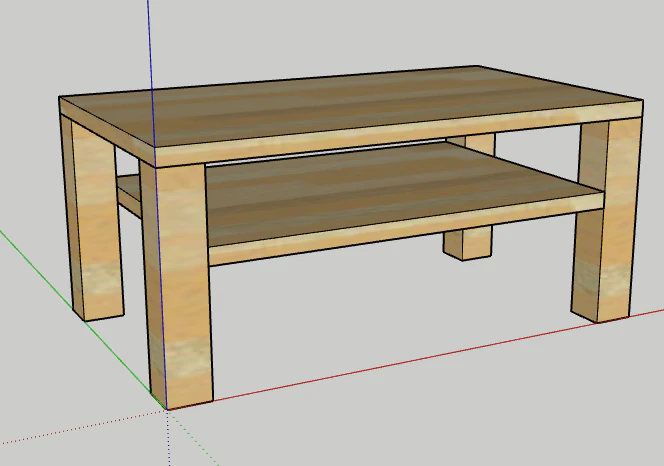Select the rightmost table leg
The image size is (664, 466).
[606, 220]
